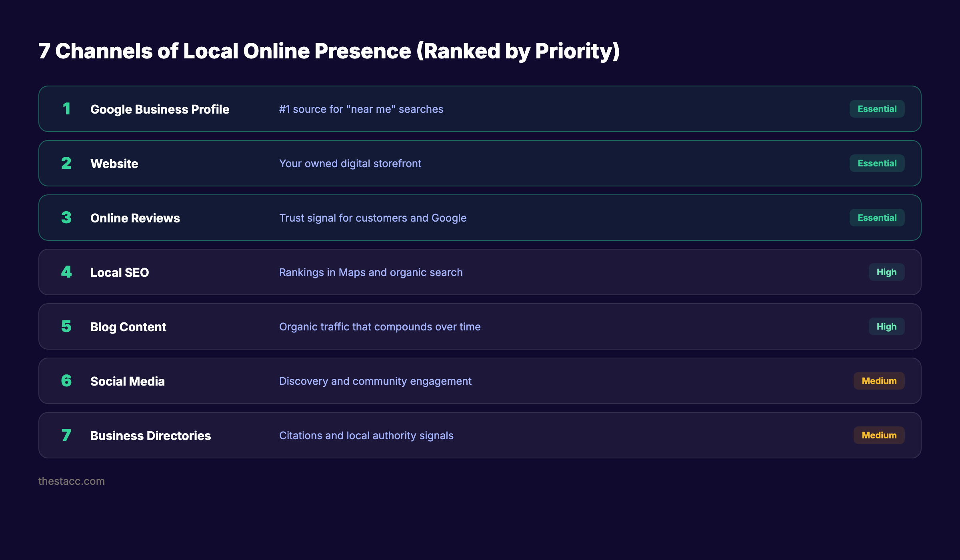Click the number 1 badge for Google Business Profile
Image resolution: width=960 pixels, height=560 pixels.
pyautogui.click(x=66, y=109)
